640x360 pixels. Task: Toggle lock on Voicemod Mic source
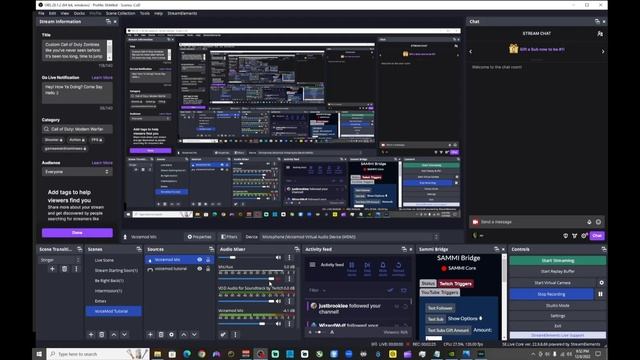coord(208,260)
